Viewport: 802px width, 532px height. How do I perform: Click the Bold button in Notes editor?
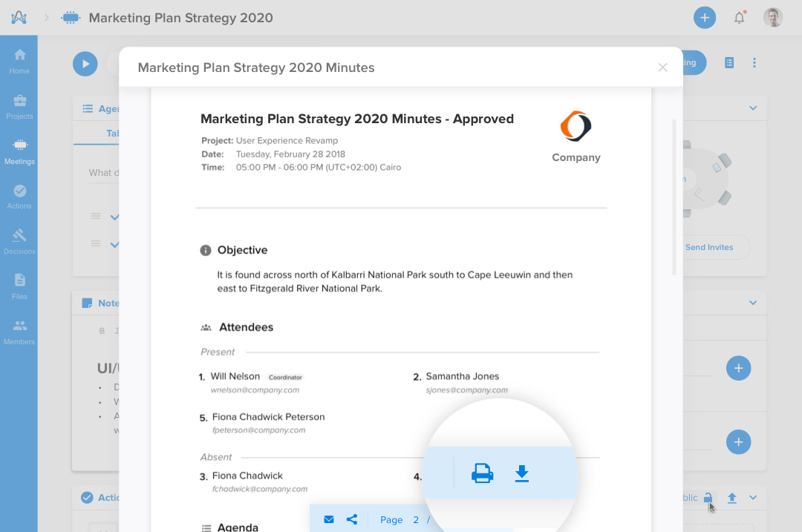click(x=102, y=331)
